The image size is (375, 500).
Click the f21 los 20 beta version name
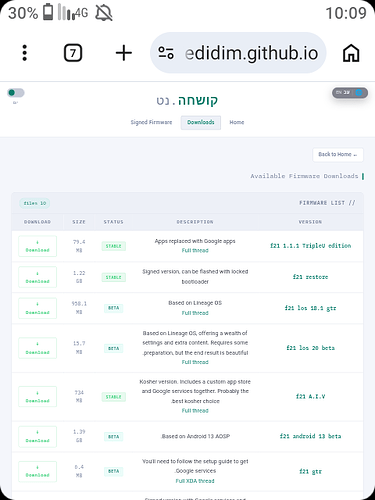click(310, 348)
